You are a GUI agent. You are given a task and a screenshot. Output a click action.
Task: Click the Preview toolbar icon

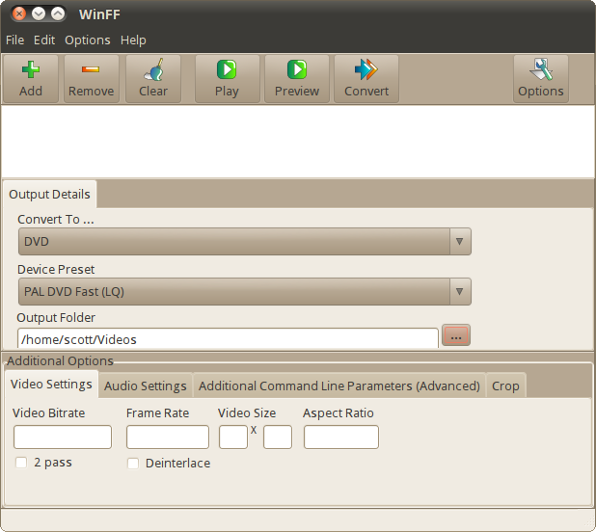[297, 70]
